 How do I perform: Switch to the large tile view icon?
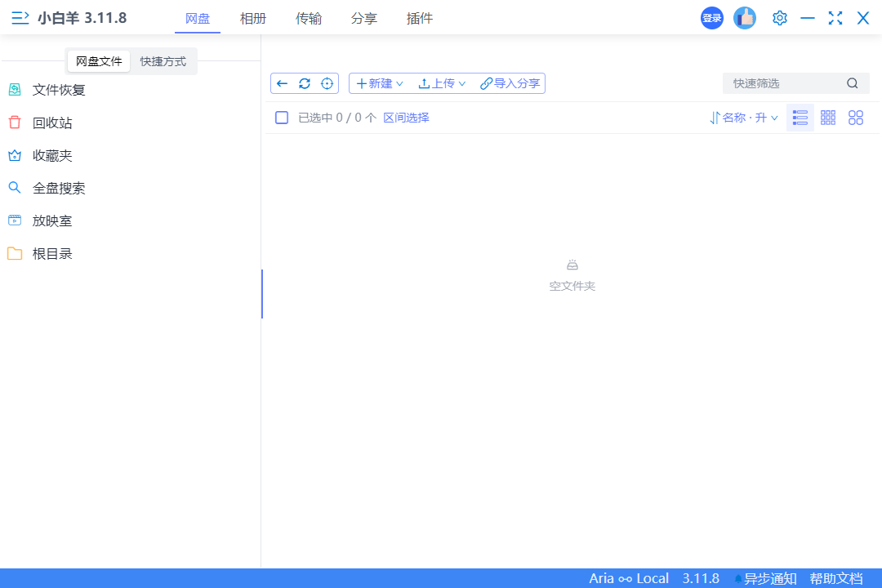(x=856, y=118)
